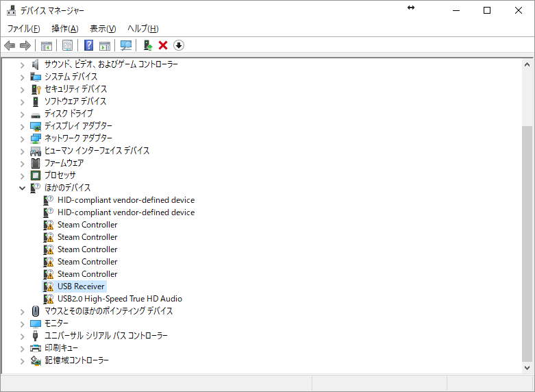Click the mouse icon for pointing devices
Image resolution: width=535 pixels, height=392 pixels.
pyautogui.click(x=36, y=311)
